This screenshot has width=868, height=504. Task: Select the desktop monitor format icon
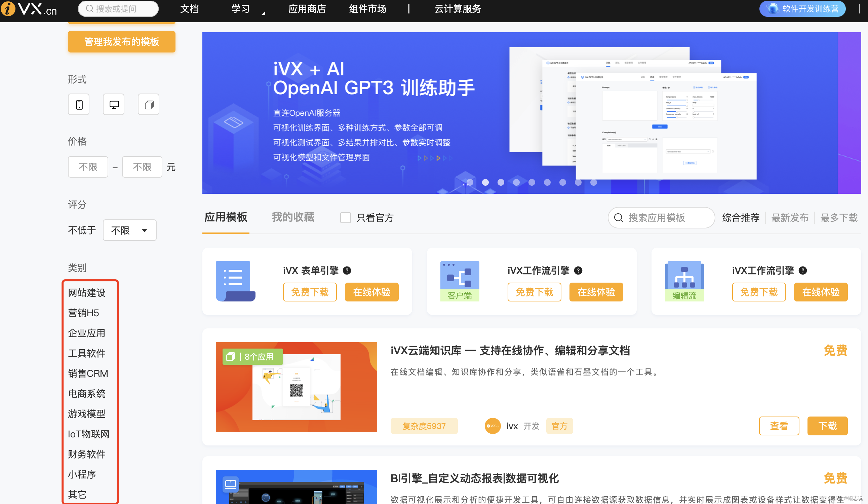[x=114, y=104]
